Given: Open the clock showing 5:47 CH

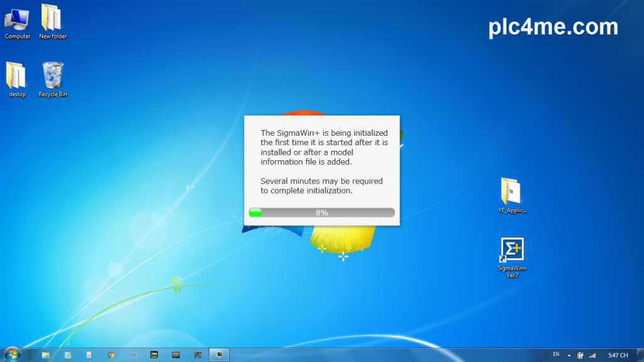Looking at the screenshot, I should [619, 355].
